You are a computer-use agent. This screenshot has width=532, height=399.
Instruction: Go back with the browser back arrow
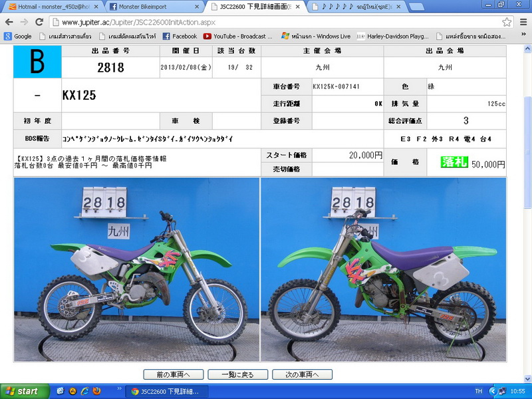click(9, 23)
